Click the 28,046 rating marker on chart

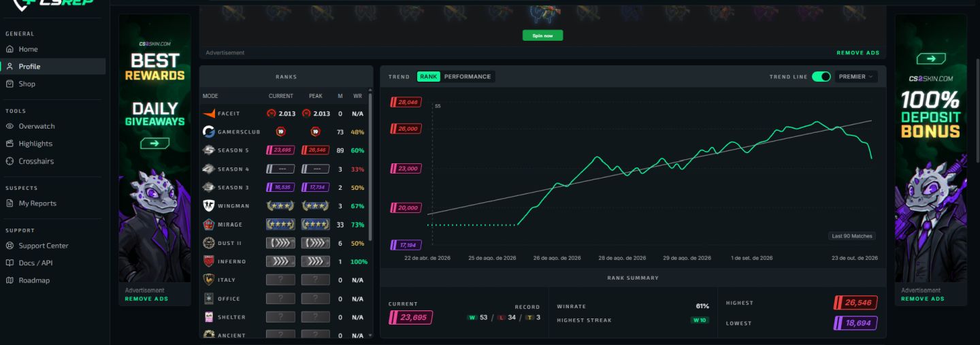[405, 102]
